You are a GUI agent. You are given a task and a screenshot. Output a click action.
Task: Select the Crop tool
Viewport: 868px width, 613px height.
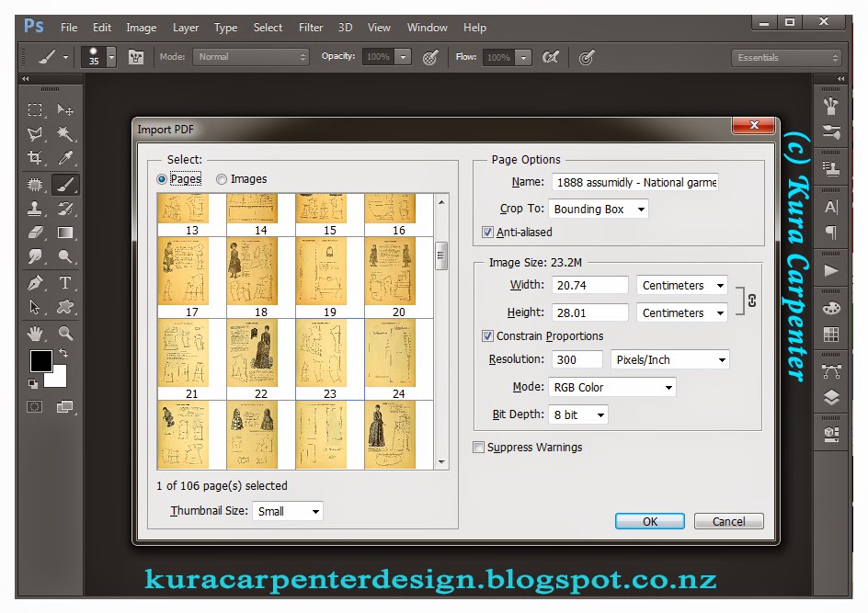point(35,158)
